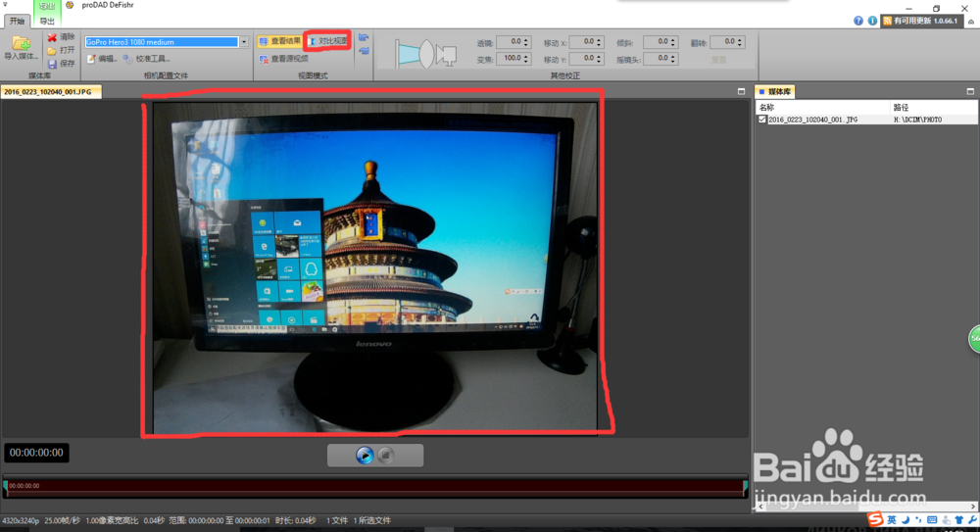This screenshot has height=532, width=980.
Task: Click the proDAD DeFishr app icon
Action: pos(70,5)
